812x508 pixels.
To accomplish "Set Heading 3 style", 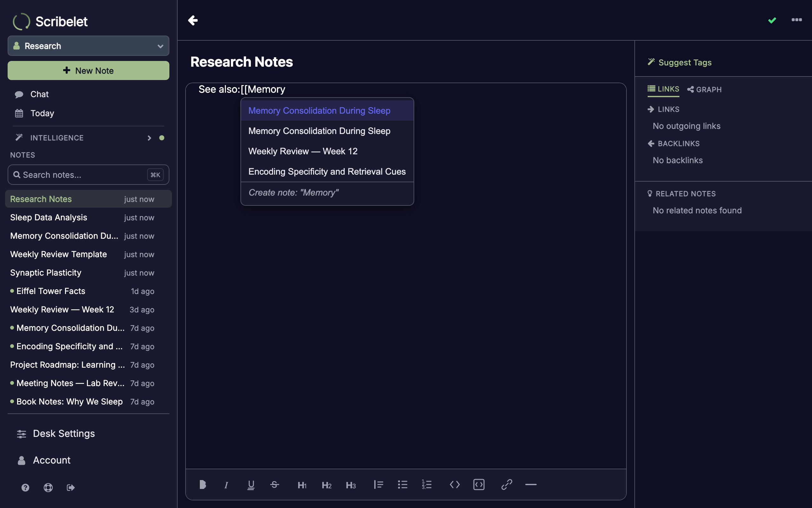I will click(x=350, y=485).
